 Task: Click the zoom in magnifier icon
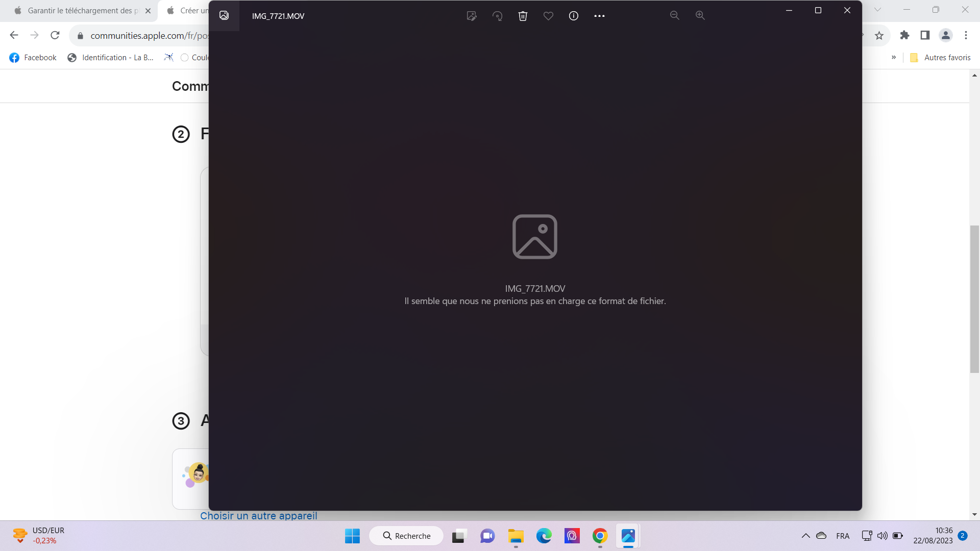point(700,16)
